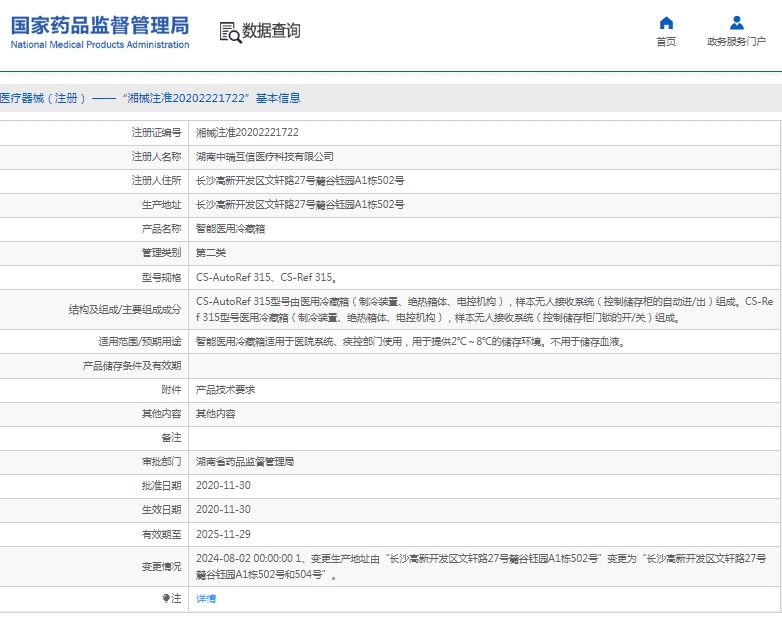The height and width of the screenshot is (619, 782).
Task: Click the 适用范围 intended use text
Action: click(x=410, y=342)
